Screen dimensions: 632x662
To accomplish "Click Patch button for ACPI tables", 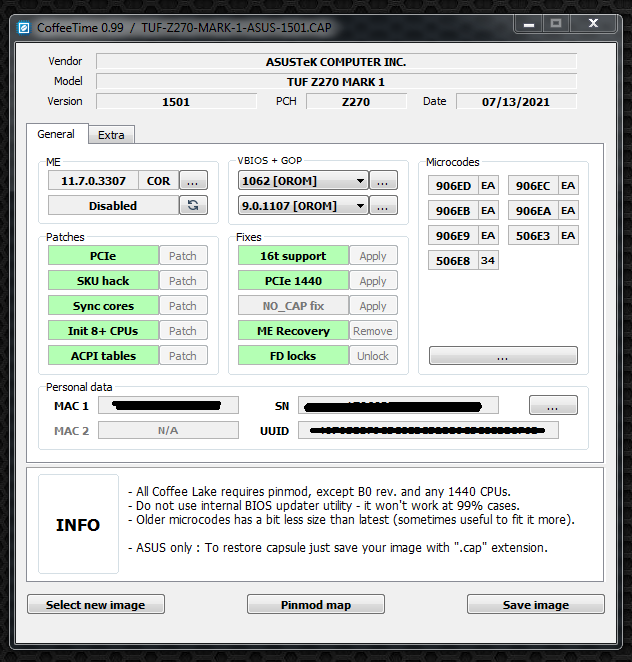I will click(x=183, y=355).
